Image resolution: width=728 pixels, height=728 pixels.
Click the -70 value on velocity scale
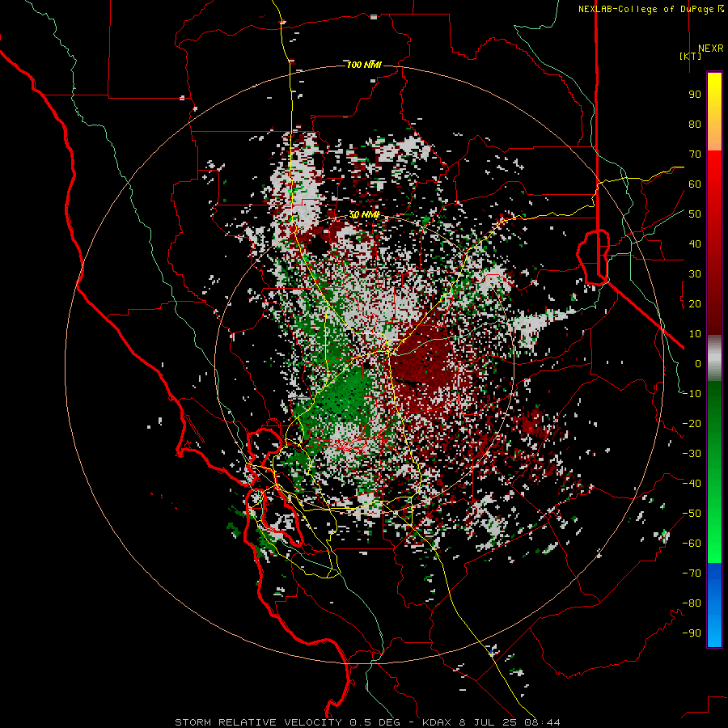(692, 574)
